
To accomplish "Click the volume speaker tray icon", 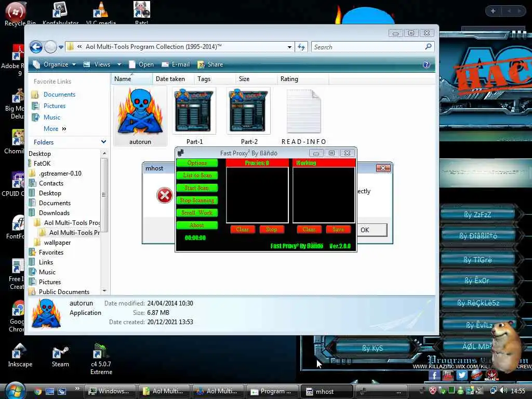I will coord(503,391).
